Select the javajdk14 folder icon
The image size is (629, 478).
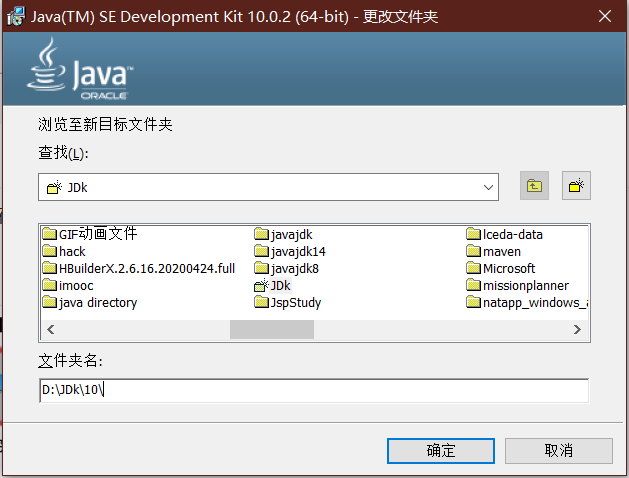(x=262, y=251)
